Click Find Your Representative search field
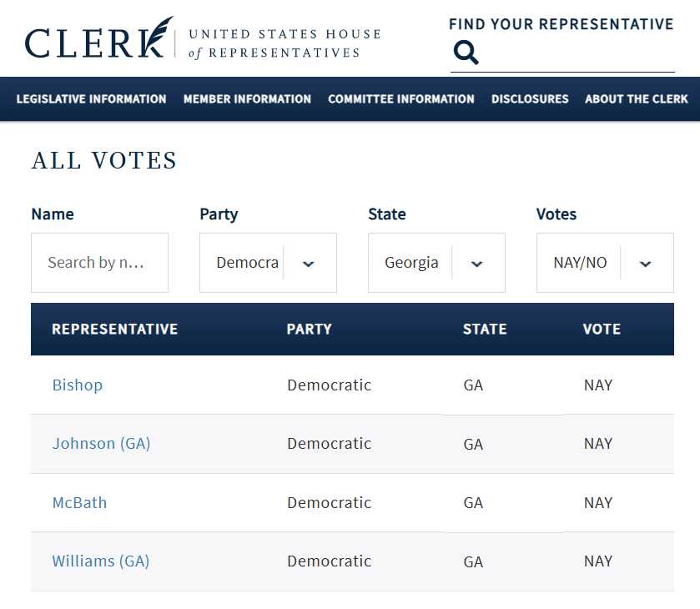 point(576,53)
